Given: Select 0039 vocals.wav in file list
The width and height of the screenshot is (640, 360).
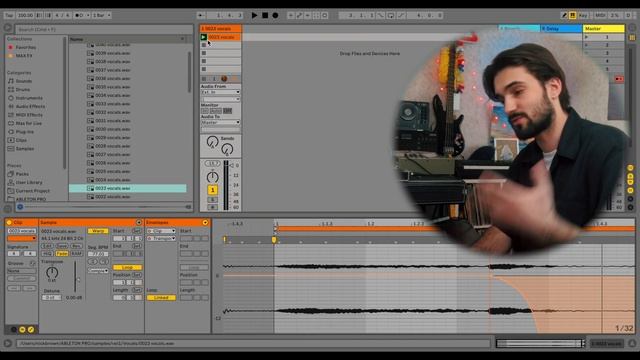Looking at the screenshot, I should click(x=113, y=53).
